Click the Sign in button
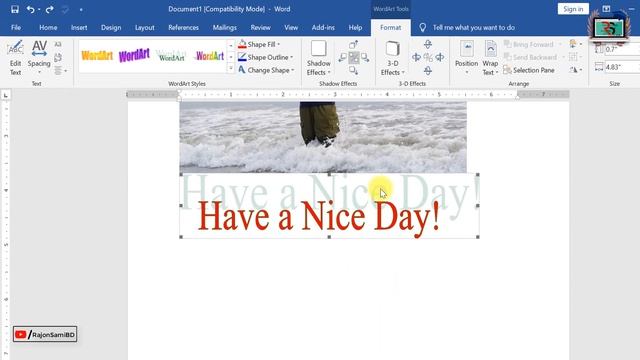 point(573,9)
